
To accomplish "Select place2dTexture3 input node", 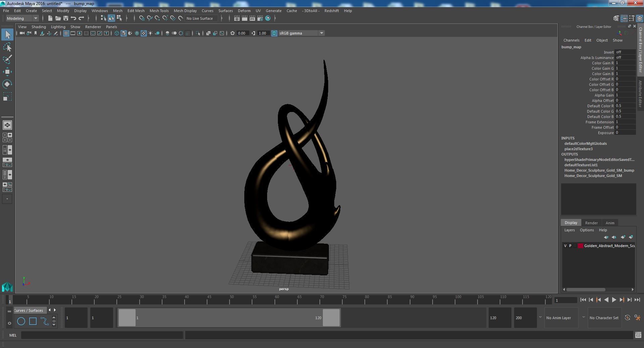I will [x=578, y=149].
